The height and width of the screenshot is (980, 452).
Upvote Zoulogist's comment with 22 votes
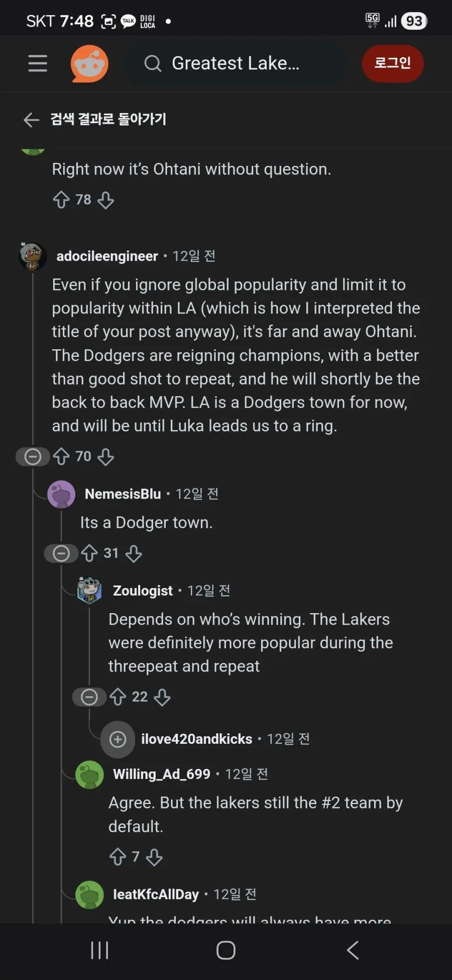118,697
